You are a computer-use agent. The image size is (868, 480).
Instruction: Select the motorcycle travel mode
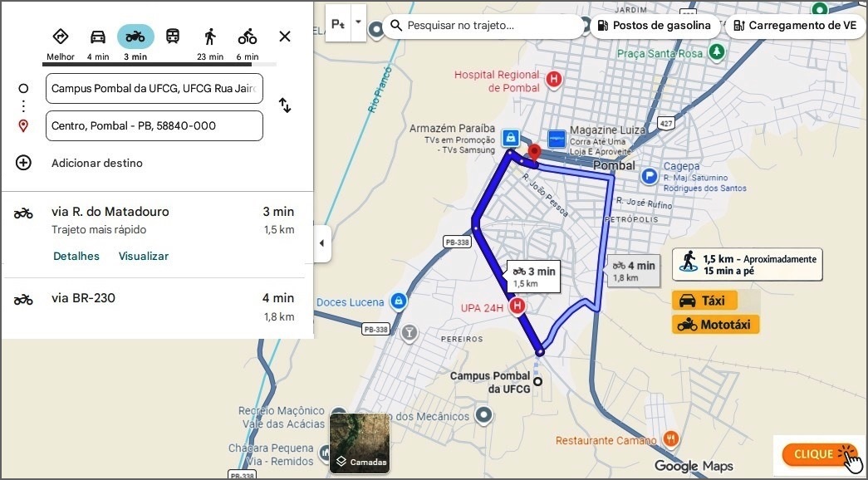click(x=135, y=37)
